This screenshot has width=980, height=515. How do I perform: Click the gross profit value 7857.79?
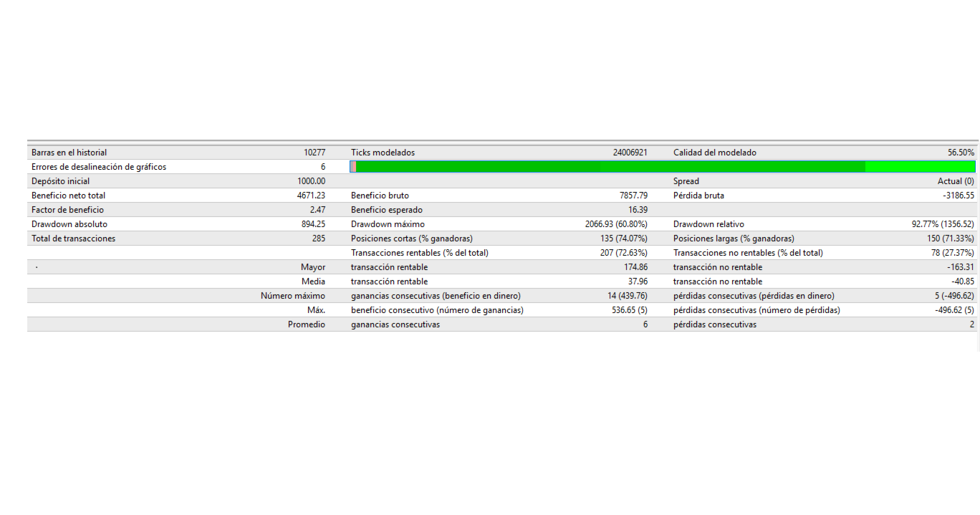[x=633, y=196]
